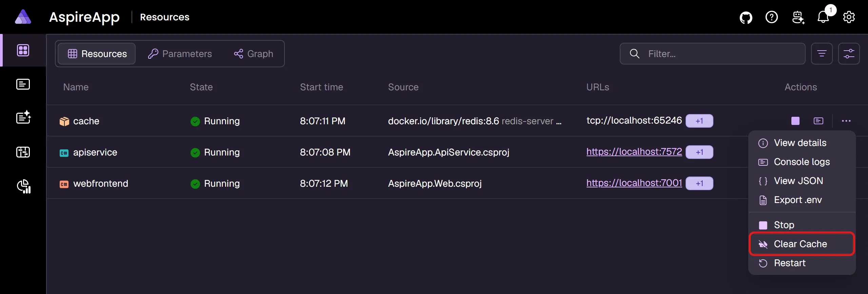Open the Traces sidebar icon

[23, 152]
